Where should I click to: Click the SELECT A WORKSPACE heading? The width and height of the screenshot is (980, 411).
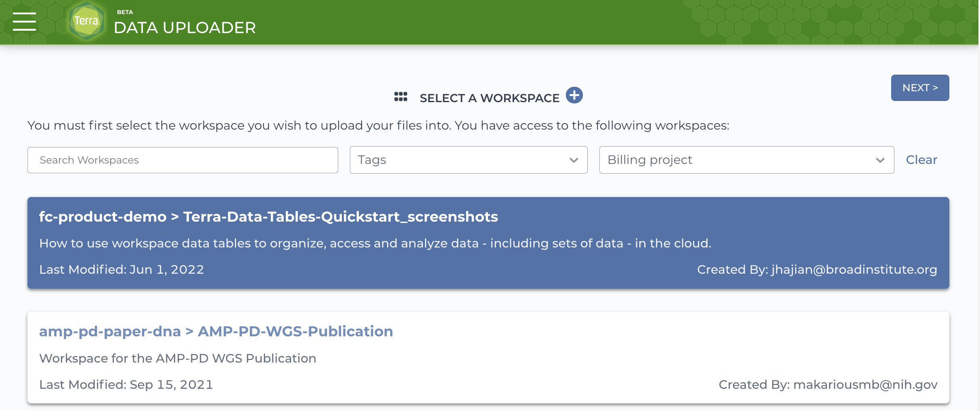pos(490,98)
